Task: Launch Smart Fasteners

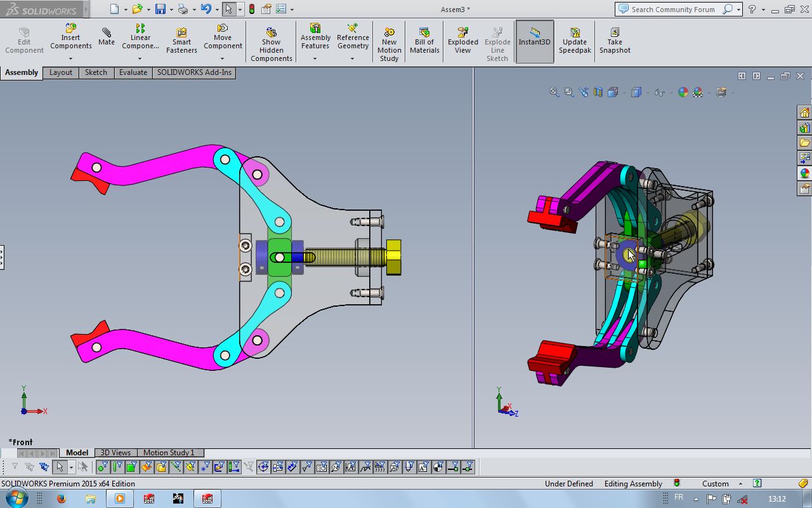Action: [x=181, y=41]
